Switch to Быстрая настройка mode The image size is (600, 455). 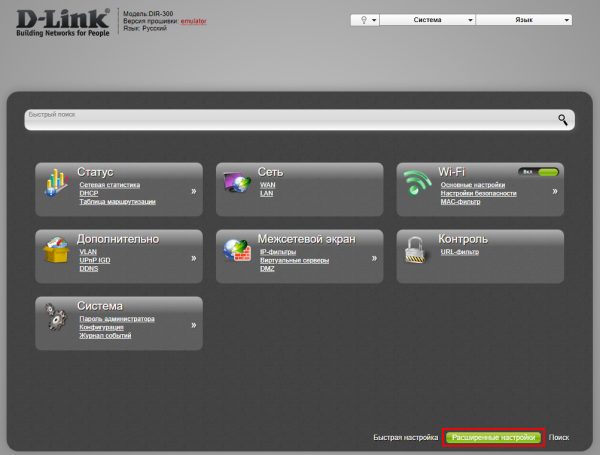pyautogui.click(x=406, y=437)
